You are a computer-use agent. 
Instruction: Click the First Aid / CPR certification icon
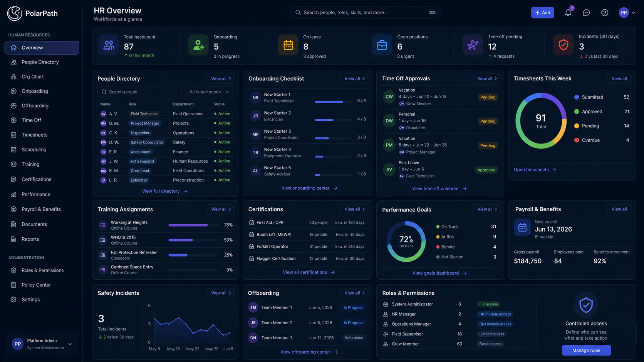[x=252, y=222]
